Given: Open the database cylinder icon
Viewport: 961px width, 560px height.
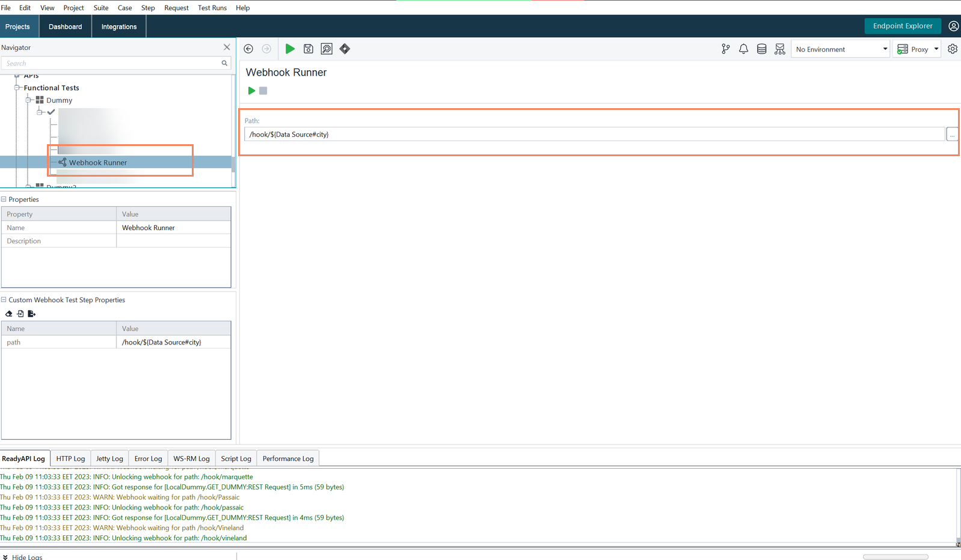Looking at the screenshot, I should pyautogui.click(x=762, y=49).
